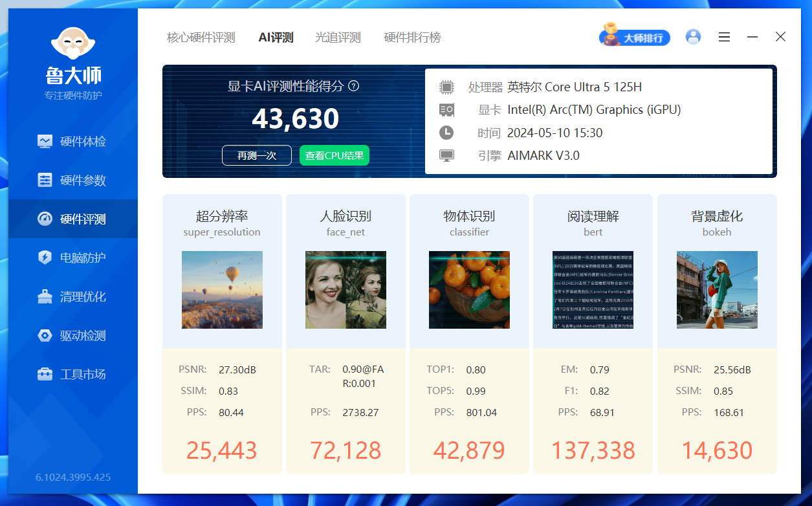The image size is (812, 506).
Task: Click 专注硬件防护 slogan text
Action: point(73,96)
